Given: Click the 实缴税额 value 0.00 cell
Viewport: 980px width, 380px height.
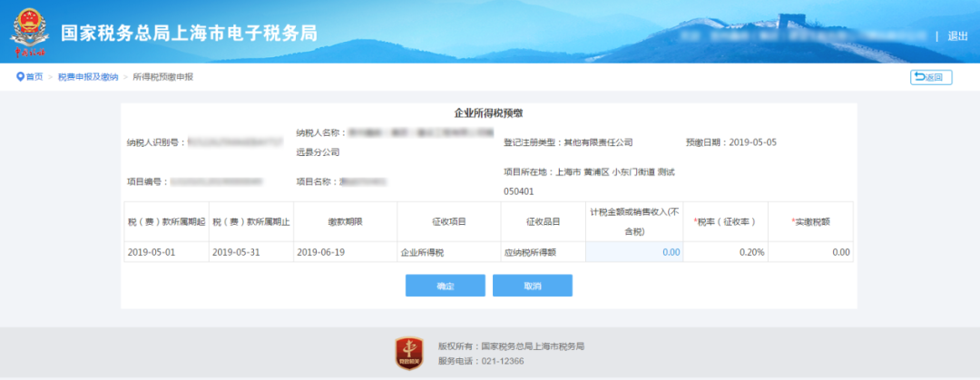Looking at the screenshot, I should pos(810,252).
